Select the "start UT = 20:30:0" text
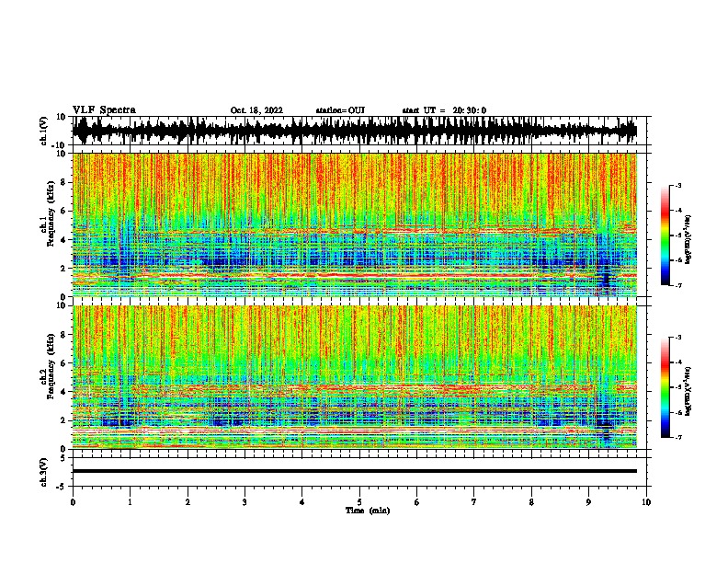Screen dimensions: 728x563 pos(444,110)
